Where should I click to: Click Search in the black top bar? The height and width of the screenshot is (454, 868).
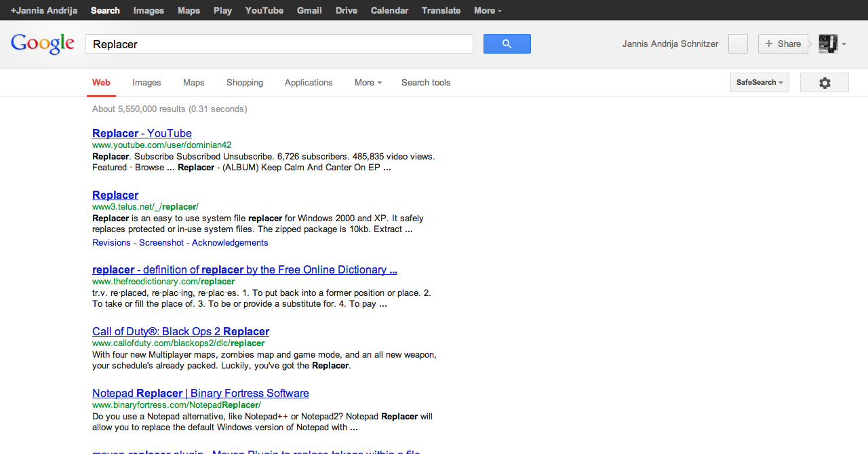point(105,10)
